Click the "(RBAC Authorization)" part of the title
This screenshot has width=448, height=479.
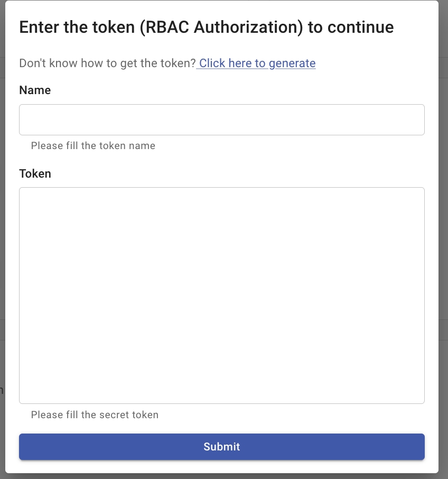click(222, 27)
